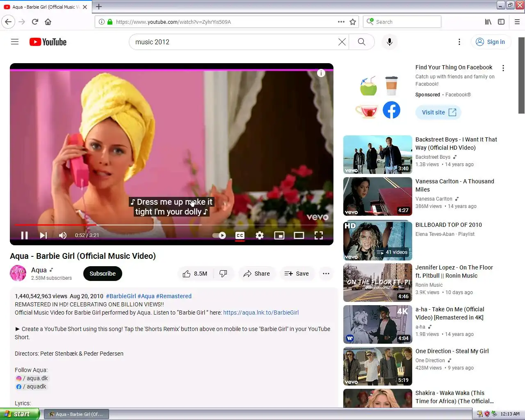525x420 pixels.
Task: Pause the video playback
Action: [25, 235]
